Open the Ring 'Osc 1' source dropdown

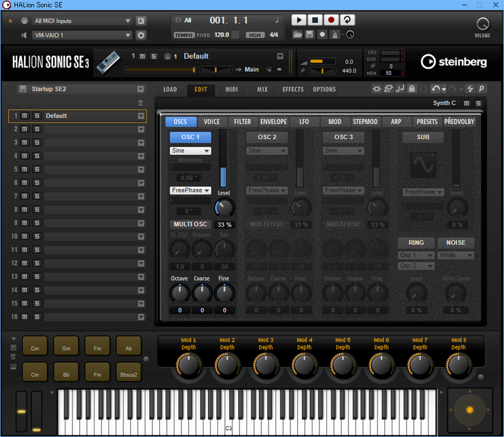tap(416, 255)
